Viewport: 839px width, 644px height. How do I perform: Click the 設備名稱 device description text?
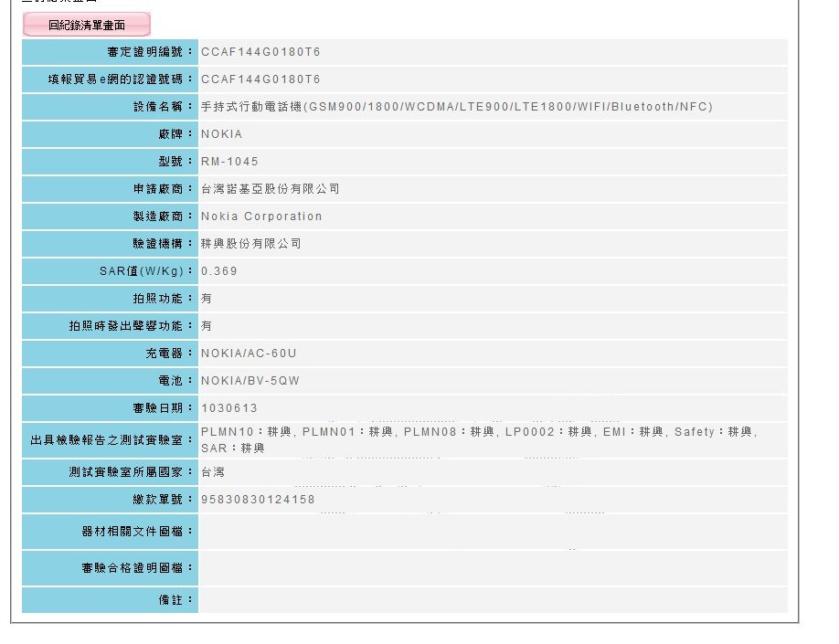457,107
